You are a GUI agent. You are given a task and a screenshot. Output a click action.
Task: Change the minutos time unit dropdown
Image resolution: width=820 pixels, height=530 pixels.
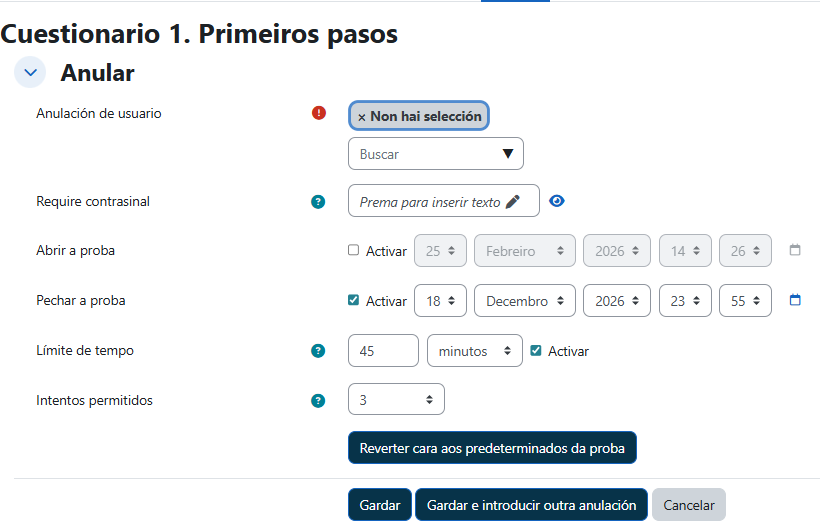[474, 351]
